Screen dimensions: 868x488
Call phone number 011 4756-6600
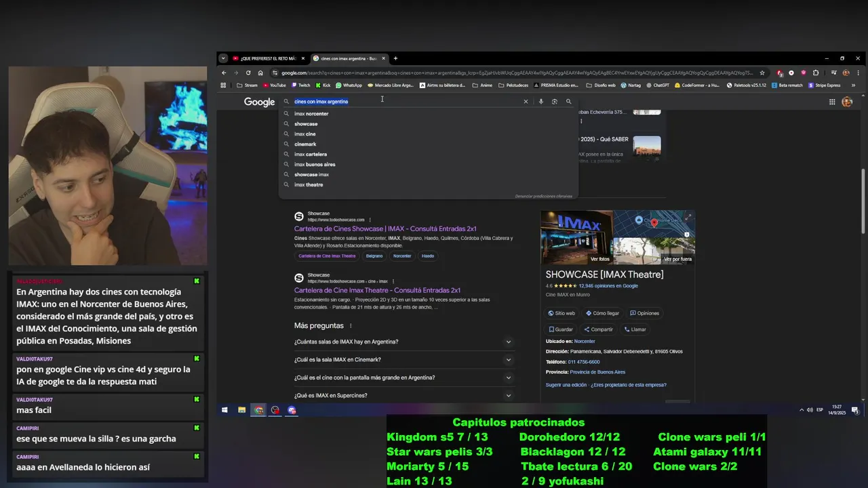(583, 362)
